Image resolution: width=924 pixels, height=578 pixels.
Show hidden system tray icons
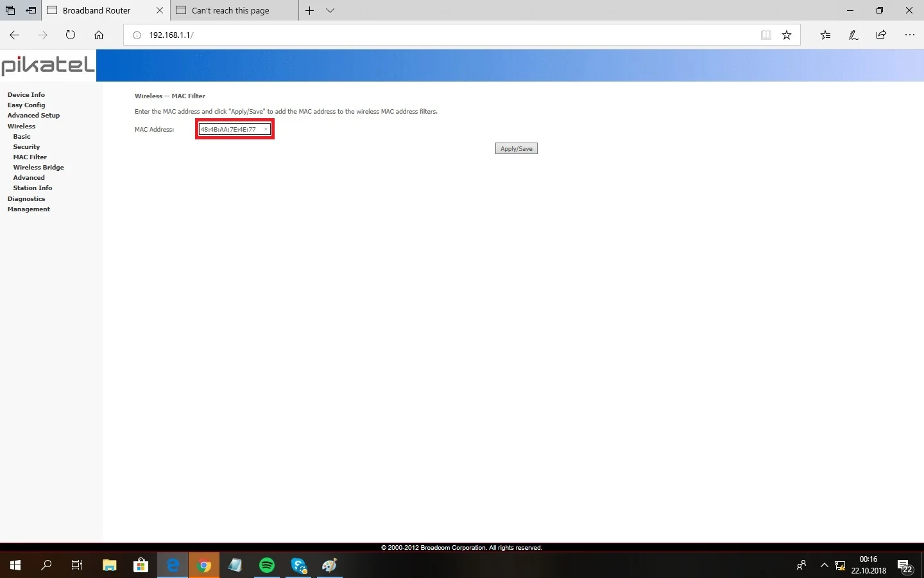(825, 565)
